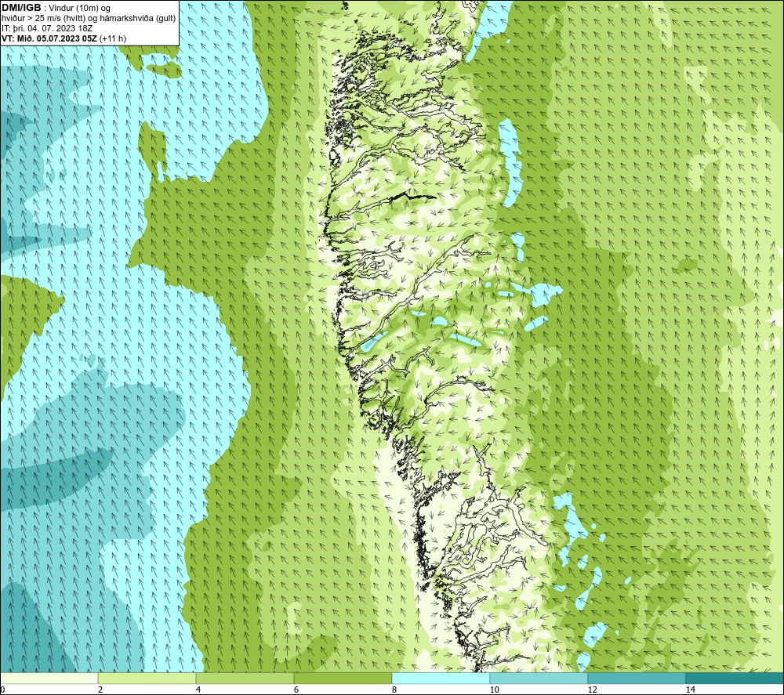Click the scale label "6"
Image resolution: width=784 pixels, height=695 pixels.
[x=296, y=690]
